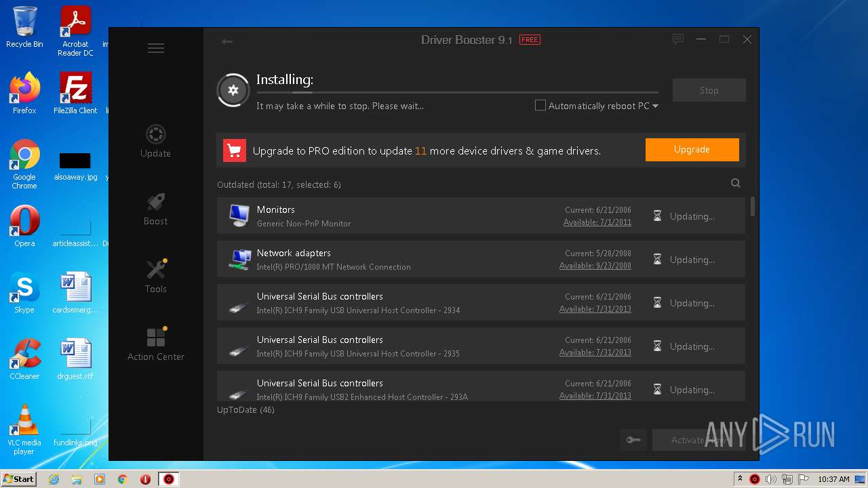Click the Monitors device icon
Screen dimensions: 868x488
point(239,216)
